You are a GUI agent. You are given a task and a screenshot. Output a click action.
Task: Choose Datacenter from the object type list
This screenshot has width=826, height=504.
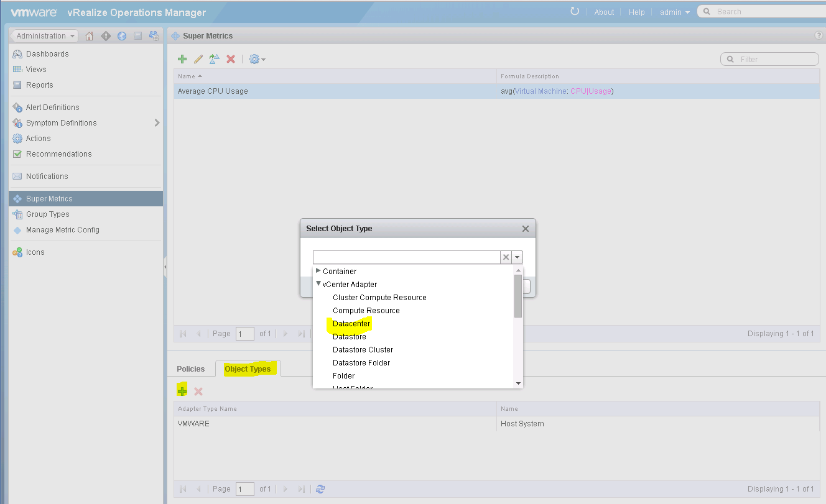tap(351, 324)
